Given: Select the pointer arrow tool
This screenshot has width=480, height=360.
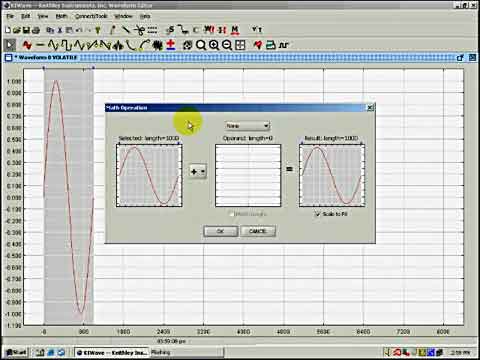Looking at the screenshot, I should pos(10,45).
